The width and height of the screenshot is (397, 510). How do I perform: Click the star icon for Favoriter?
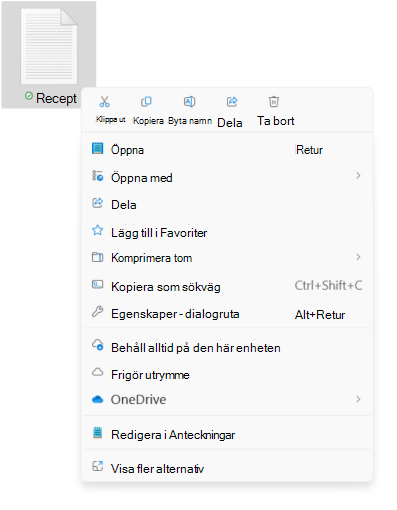(x=97, y=230)
